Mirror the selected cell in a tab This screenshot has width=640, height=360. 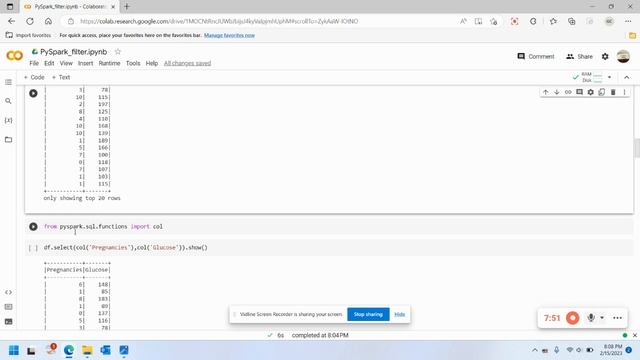coord(602,92)
